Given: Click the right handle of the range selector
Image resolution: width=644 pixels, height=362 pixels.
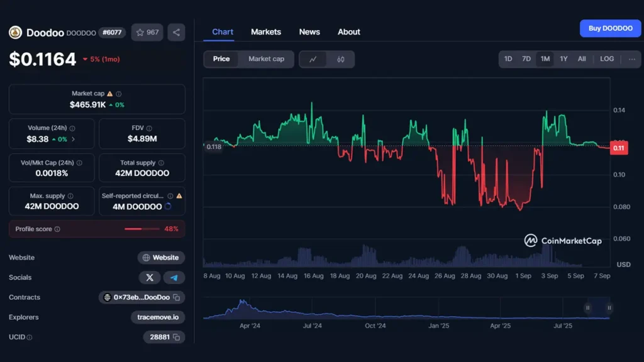Looking at the screenshot, I should click(609, 308).
